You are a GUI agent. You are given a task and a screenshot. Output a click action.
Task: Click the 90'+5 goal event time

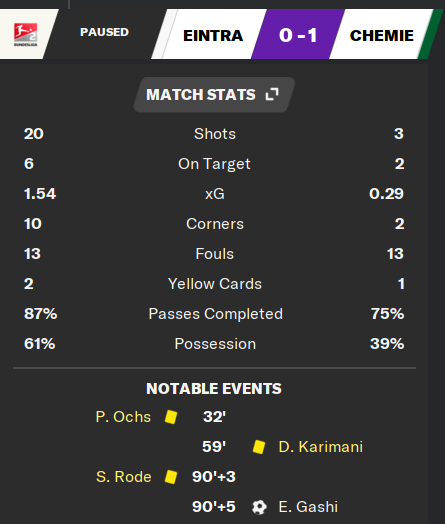click(214, 507)
